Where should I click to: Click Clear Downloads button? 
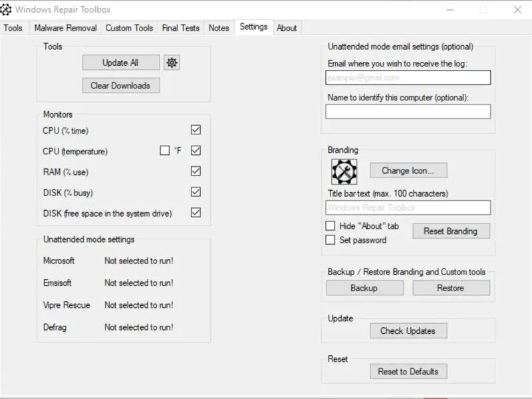pyautogui.click(x=120, y=85)
